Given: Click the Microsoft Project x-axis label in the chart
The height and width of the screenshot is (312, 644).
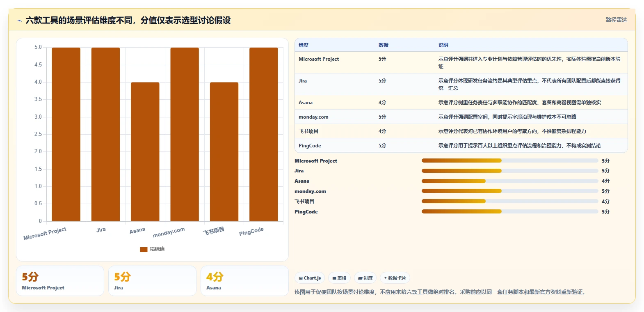Looking at the screenshot, I should 45,233.
